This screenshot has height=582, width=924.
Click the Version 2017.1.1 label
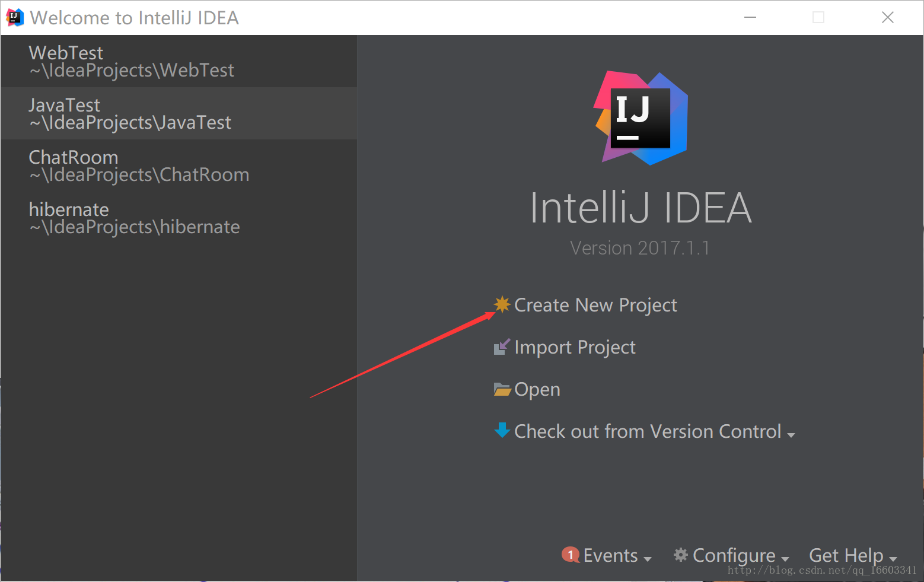click(640, 248)
